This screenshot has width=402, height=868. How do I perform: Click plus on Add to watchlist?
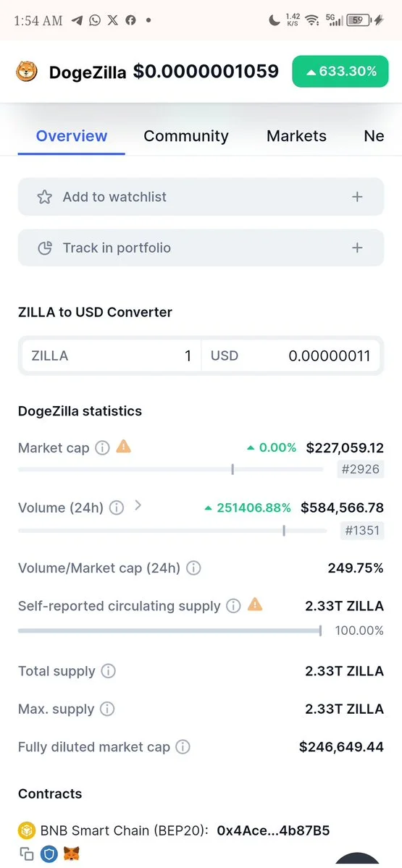pos(357,196)
